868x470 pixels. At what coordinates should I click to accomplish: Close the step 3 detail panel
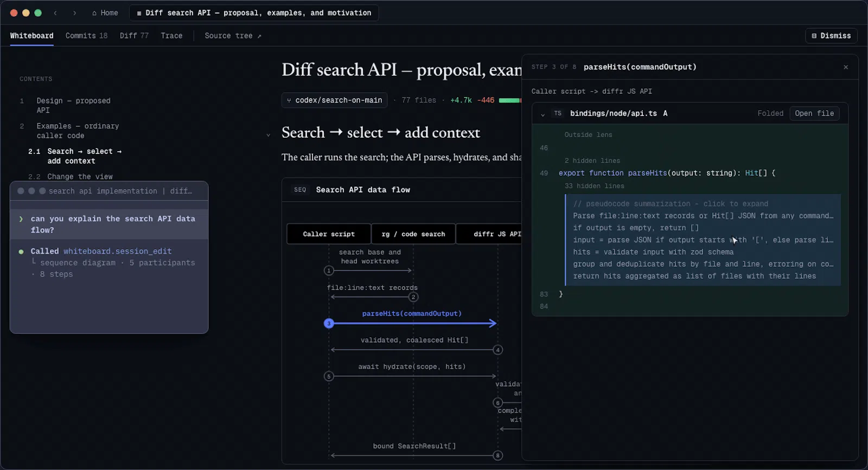pos(846,67)
